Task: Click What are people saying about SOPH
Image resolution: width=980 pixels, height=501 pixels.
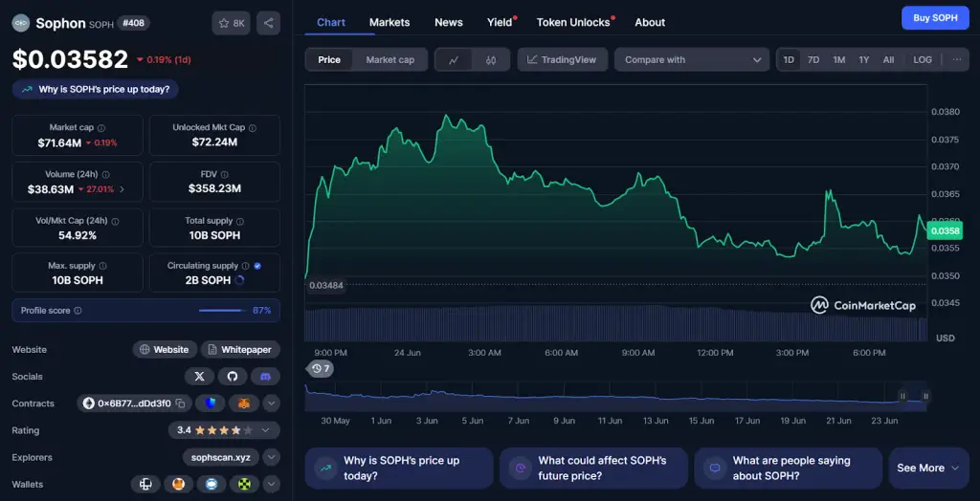Action: [789, 468]
